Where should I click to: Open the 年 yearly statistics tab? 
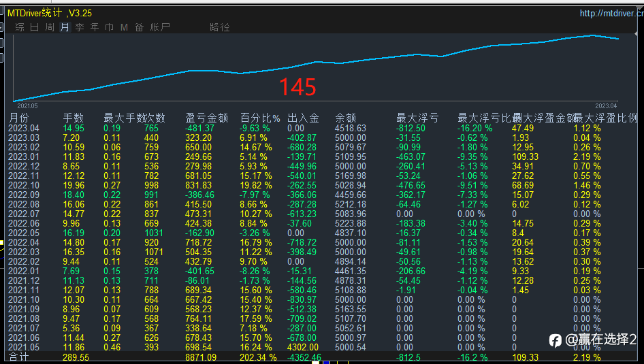point(95,27)
